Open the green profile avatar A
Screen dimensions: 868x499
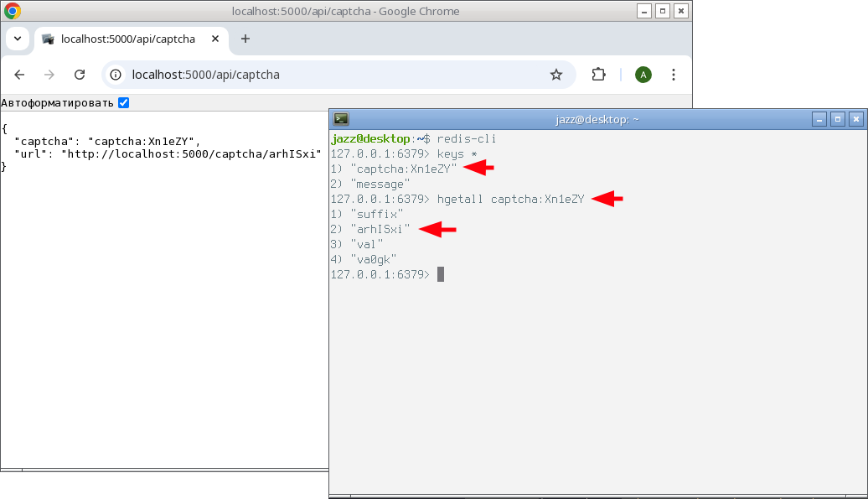point(643,75)
